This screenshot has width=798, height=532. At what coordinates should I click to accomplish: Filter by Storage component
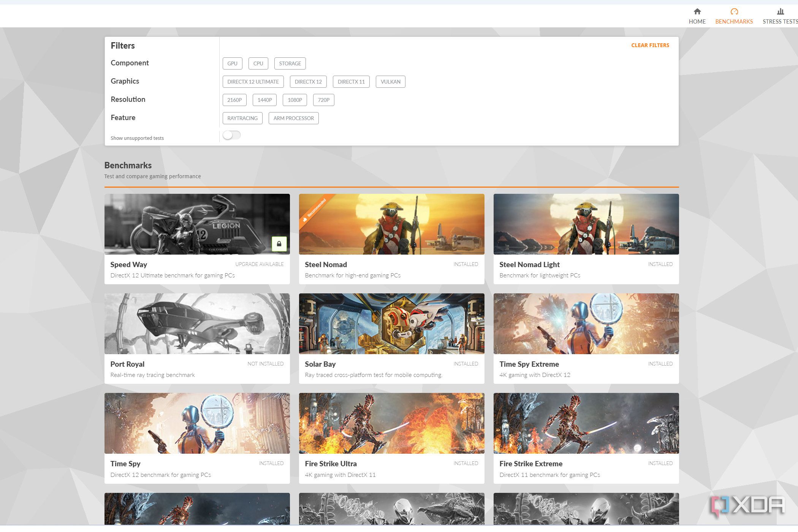coord(290,63)
